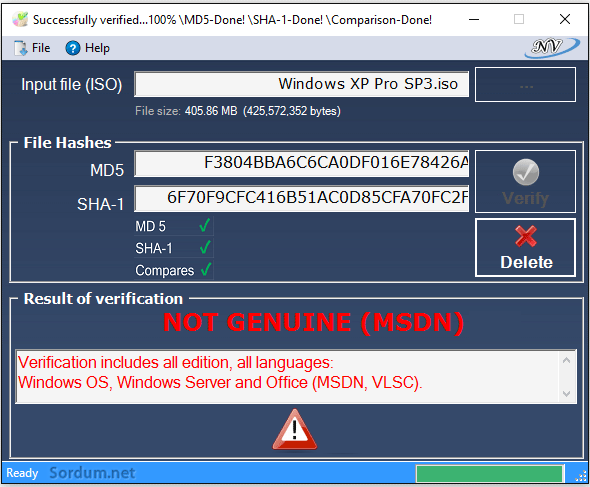
Task: Click the result text scroll up arrow
Action: pyautogui.click(x=566, y=361)
